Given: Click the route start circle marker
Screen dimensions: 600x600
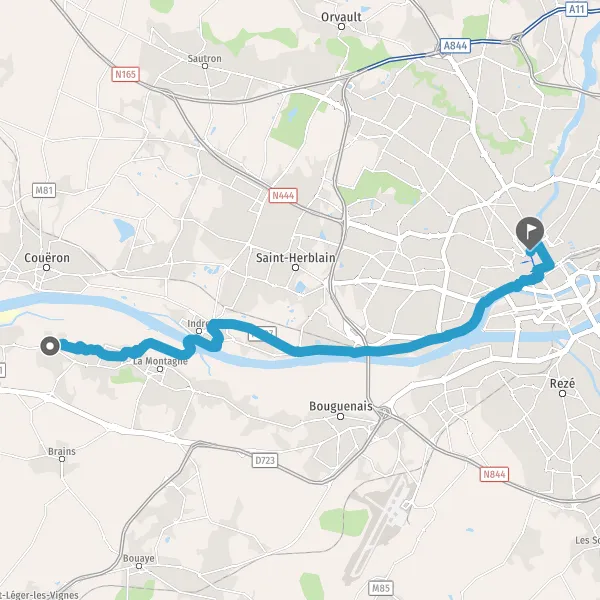Looking at the screenshot, I should point(50,346).
